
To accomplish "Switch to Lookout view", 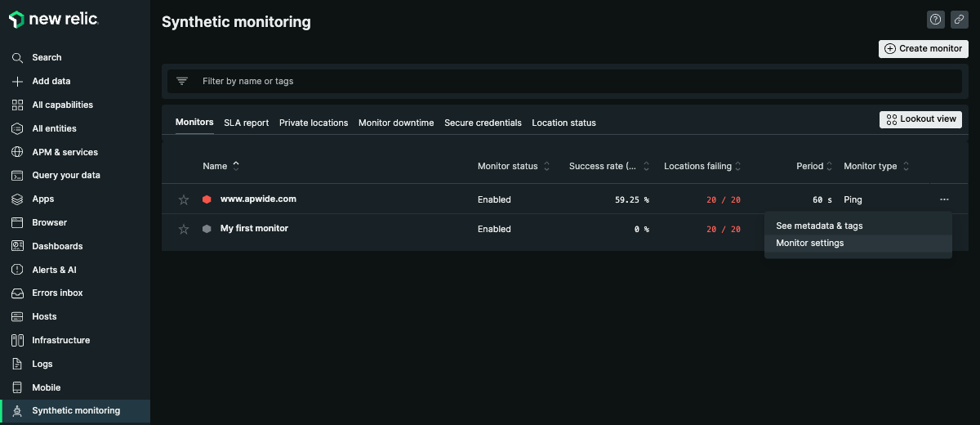I will click(920, 119).
